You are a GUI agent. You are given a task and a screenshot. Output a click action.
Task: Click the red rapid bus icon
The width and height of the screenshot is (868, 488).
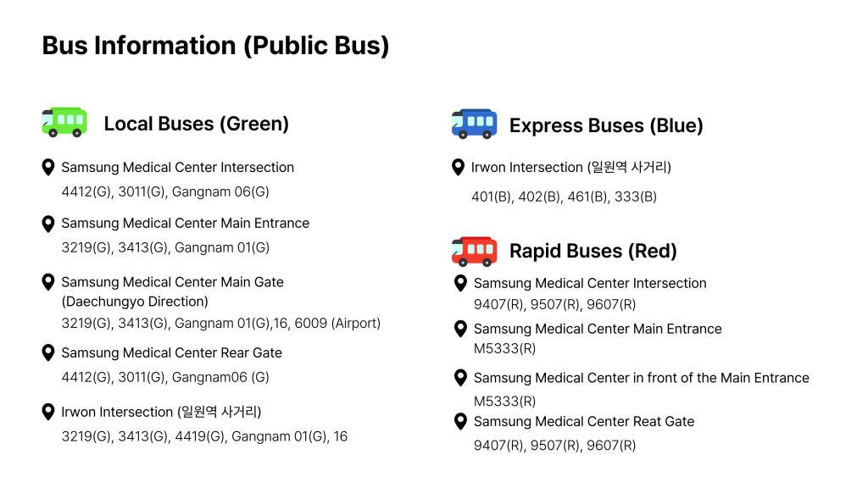coord(474,251)
